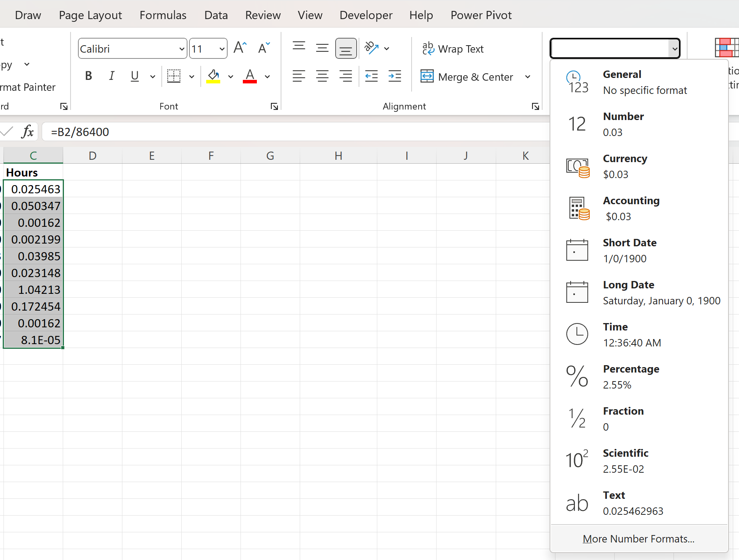The height and width of the screenshot is (560, 739).
Task: Expand the border style options
Action: coord(191,76)
